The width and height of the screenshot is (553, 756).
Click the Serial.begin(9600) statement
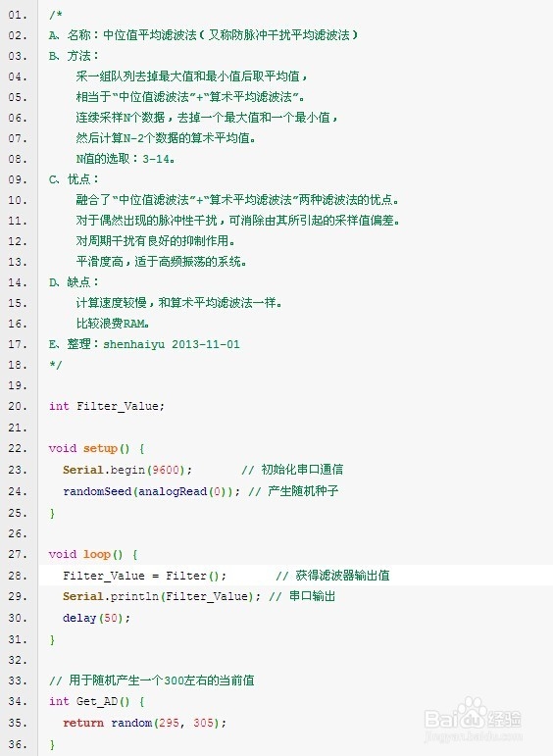point(127,470)
